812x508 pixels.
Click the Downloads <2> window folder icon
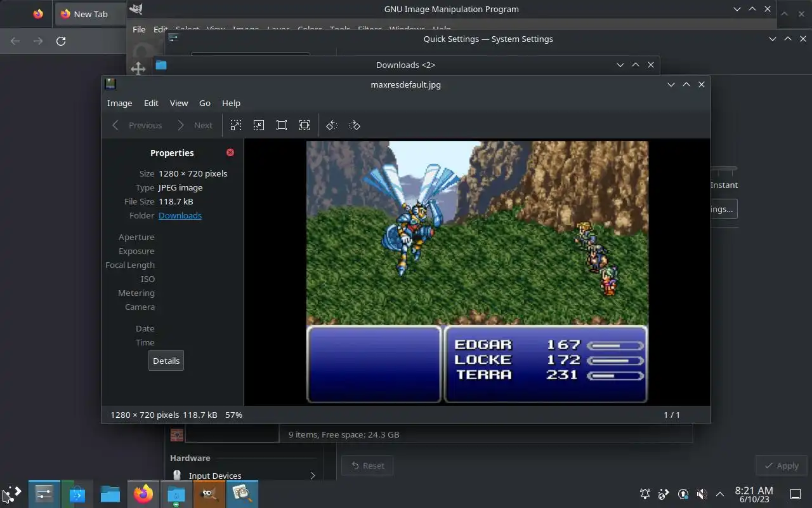tap(161, 65)
